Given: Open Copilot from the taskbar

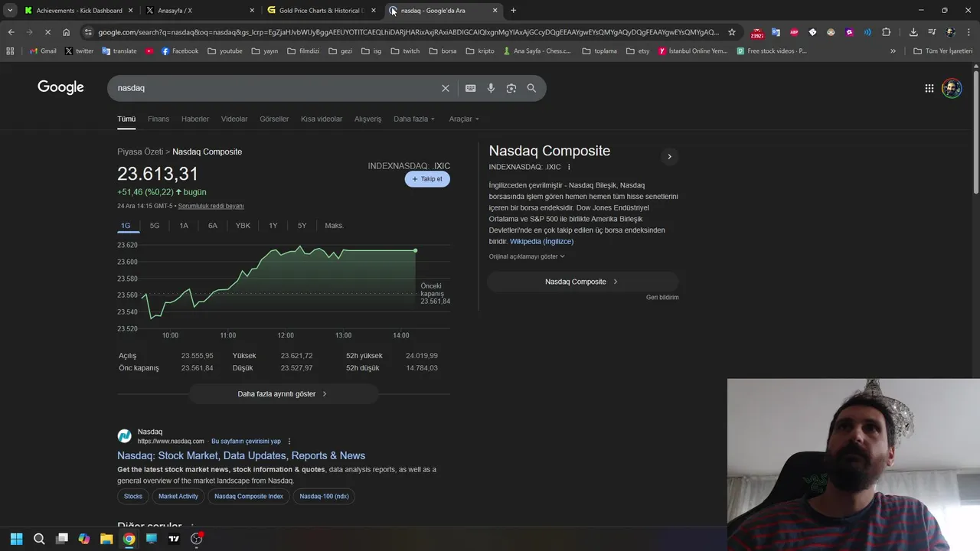Looking at the screenshot, I should [x=84, y=539].
